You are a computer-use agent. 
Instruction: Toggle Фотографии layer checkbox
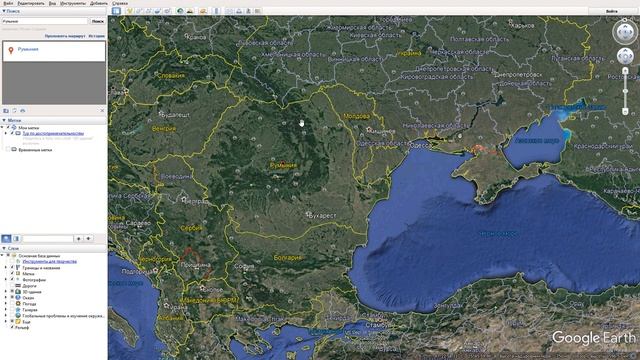point(12,280)
